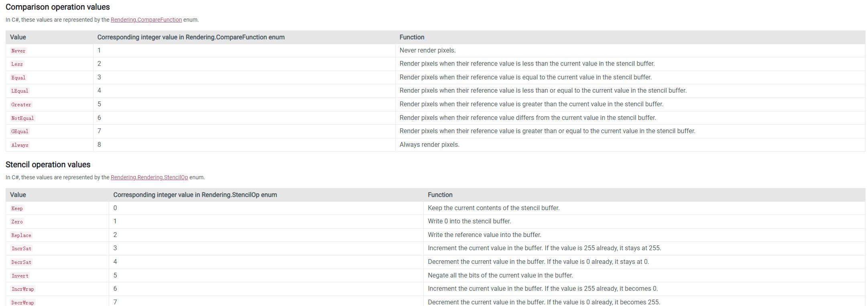Click the Always code value
This screenshot has width=868, height=306.
tap(20, 145)
